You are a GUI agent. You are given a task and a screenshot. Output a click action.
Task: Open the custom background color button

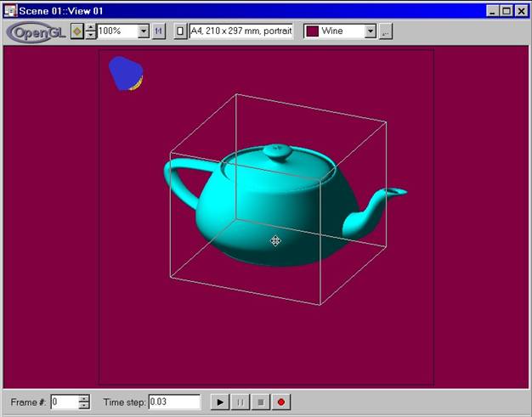click(385, 31)
